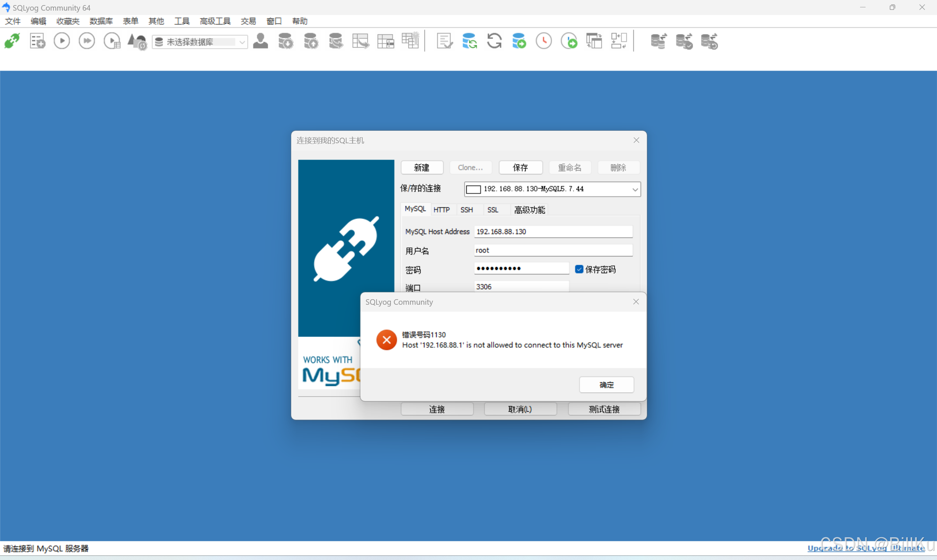Click the execute and edit resultset icon
The image size is (937, 560).
coord(112,41)
